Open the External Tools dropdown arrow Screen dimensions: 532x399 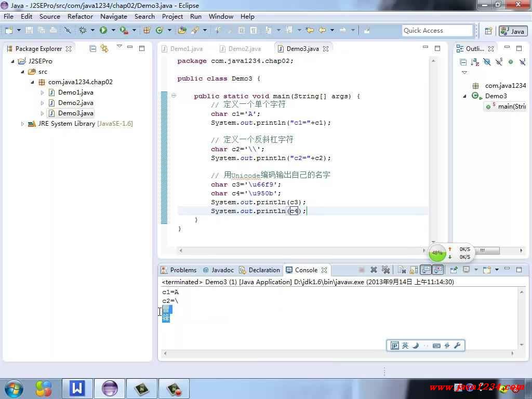(134, 31)
